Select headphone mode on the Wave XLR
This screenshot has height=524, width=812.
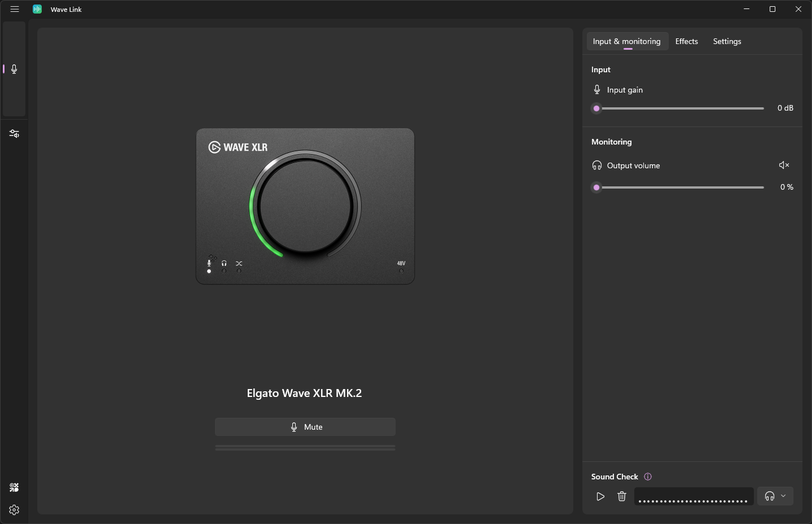point(224,264)
